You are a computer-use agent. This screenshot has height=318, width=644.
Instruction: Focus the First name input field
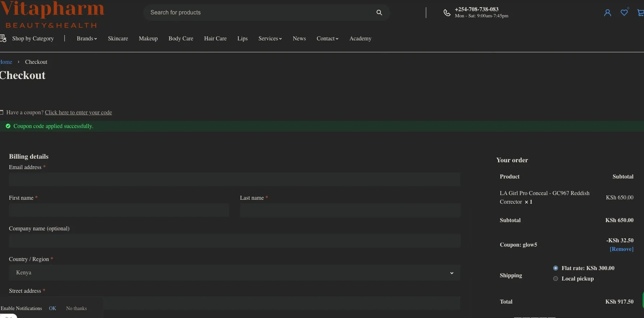[119, 210]
